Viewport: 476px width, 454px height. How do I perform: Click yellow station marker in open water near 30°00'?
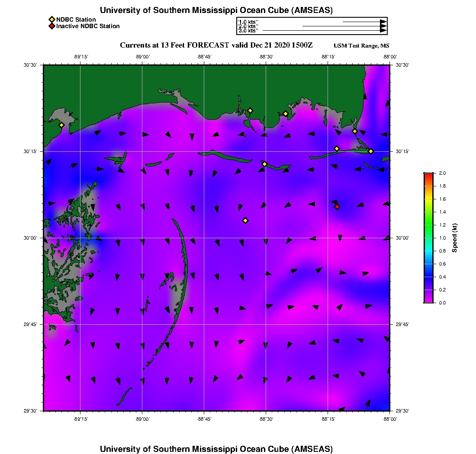(x=245, y=221)
